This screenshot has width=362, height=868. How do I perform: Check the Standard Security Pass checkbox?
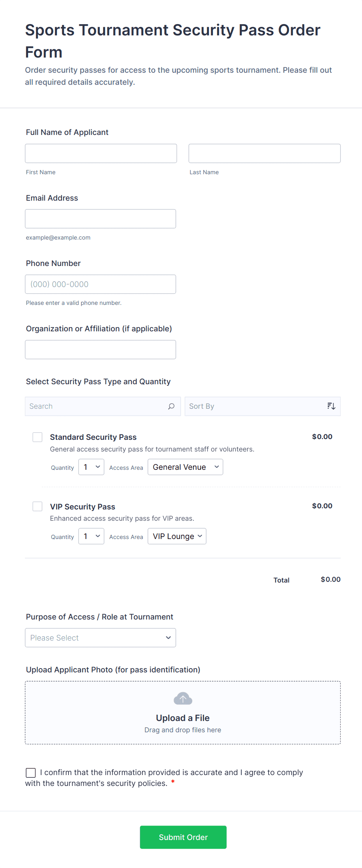click(37, 437)
